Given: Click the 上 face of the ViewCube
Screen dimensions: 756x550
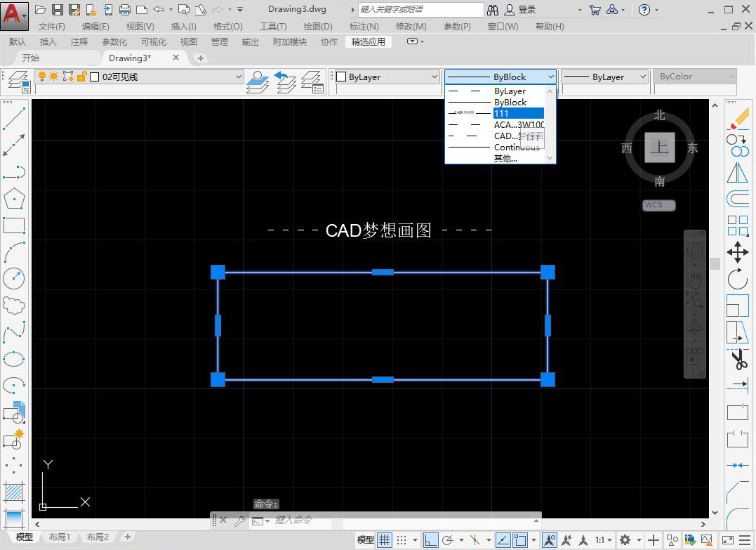Looking at the screenshot, I should 660,147.
